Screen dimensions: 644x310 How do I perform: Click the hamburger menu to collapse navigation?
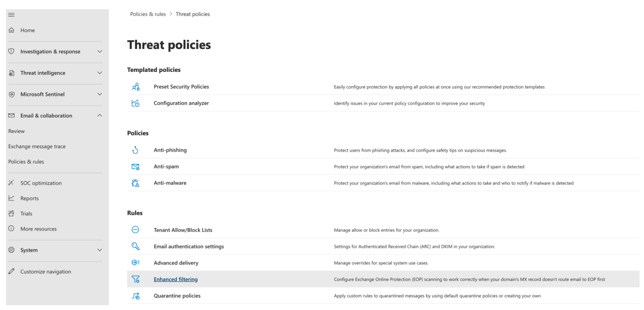(11, 14)
